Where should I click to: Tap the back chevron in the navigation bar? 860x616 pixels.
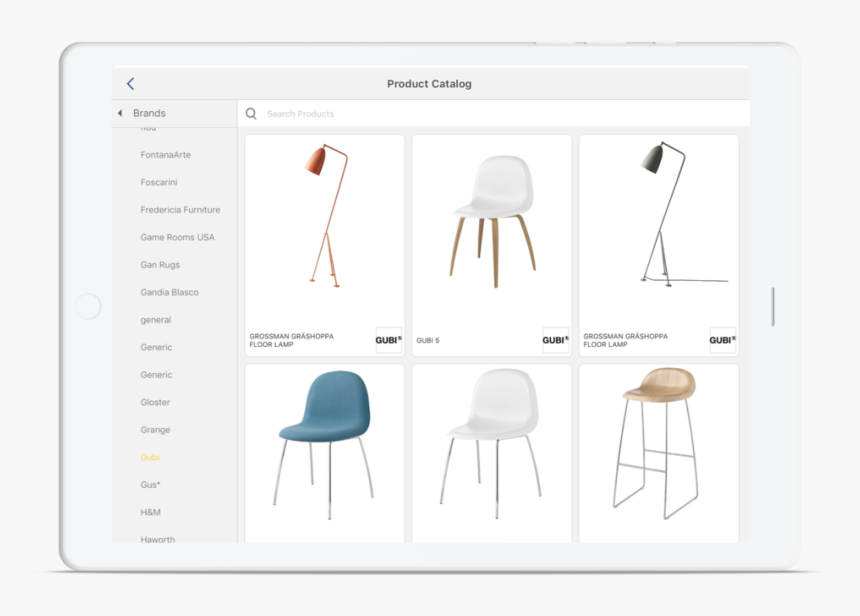128,84
